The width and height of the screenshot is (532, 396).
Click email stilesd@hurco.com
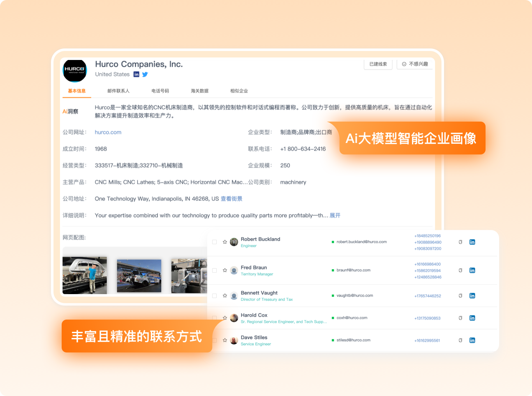(354, 340)
